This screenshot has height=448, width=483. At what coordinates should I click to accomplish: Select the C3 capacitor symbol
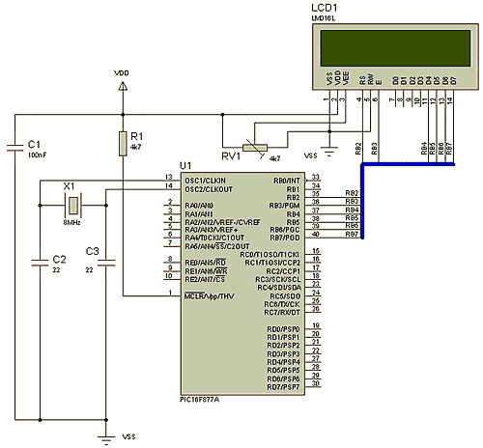click(106, 263)
